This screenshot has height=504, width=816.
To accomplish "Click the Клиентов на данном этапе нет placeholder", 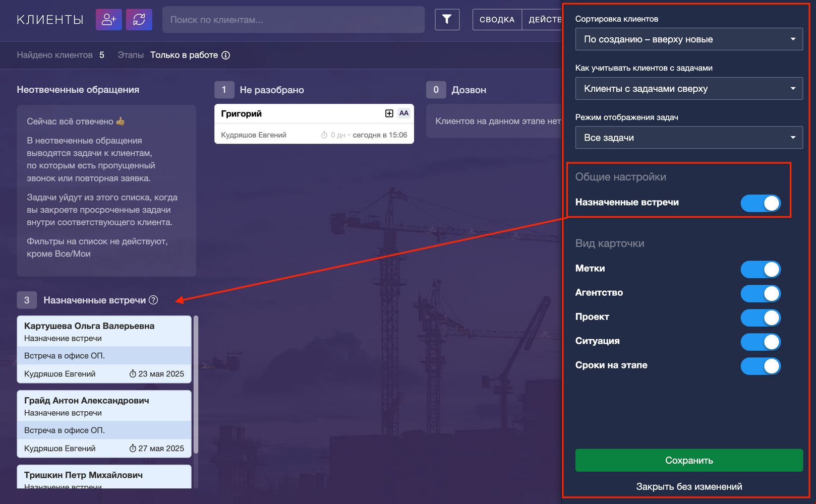I will click(498, 121).
